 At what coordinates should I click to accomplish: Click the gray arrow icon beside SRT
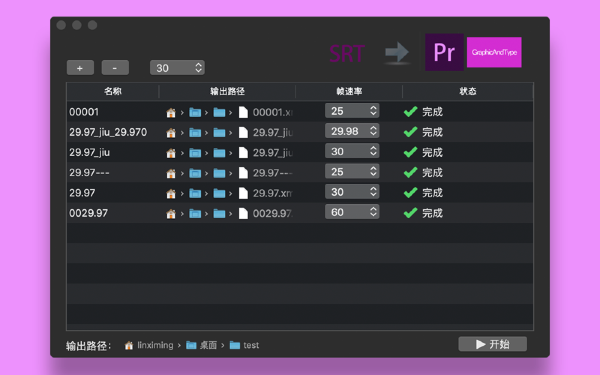397,52
